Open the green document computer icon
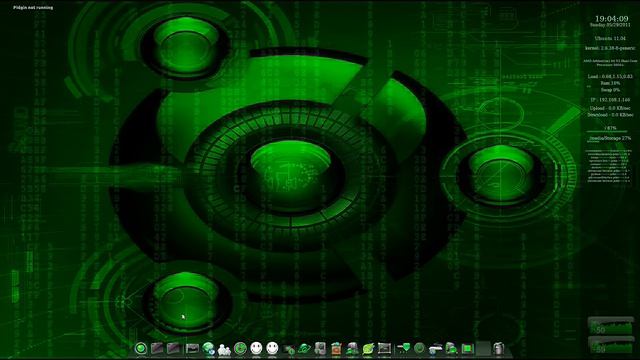 coord(451,348)
